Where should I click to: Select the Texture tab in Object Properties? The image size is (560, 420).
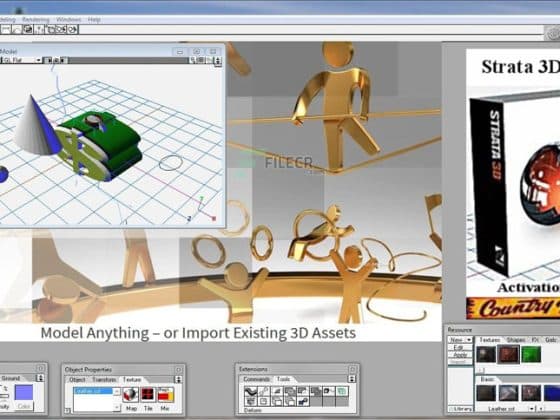click(x=132, y=379)
